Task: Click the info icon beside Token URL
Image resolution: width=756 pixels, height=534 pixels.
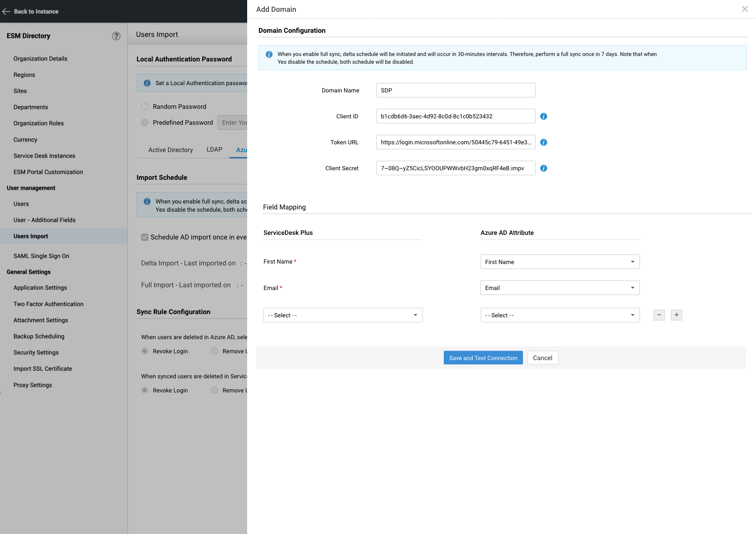Action: 543,142
